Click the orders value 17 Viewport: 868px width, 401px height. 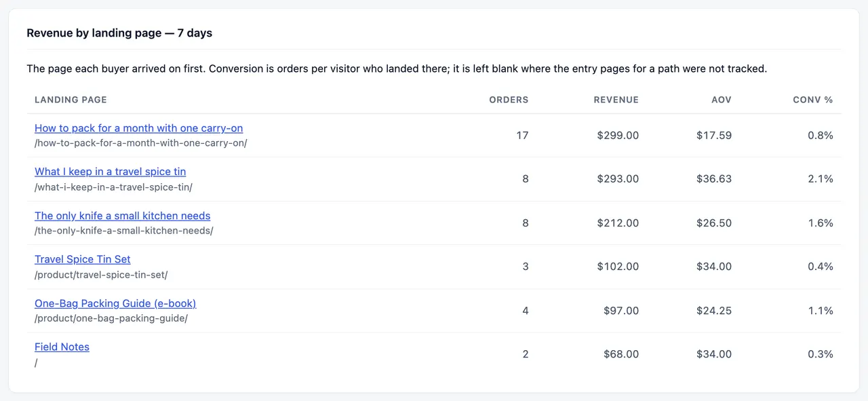(x=522, y=136)
